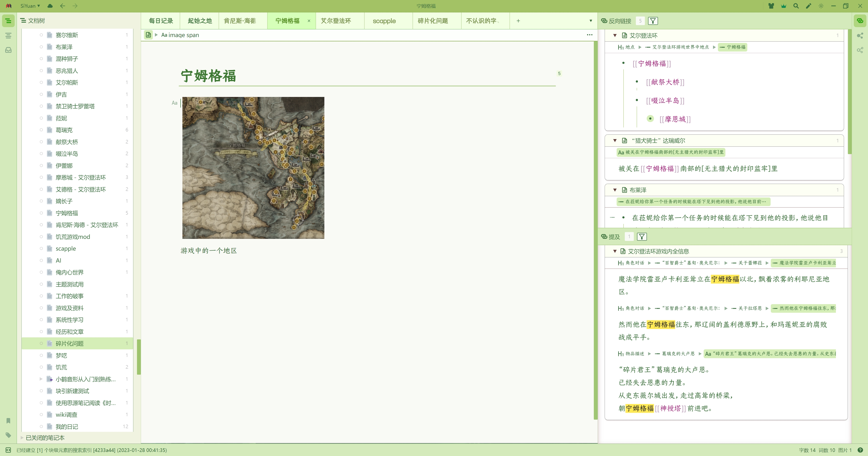Switch to the 每日记录 tab
This screenshot has height=456, width=868.
[x=161, y=21]
